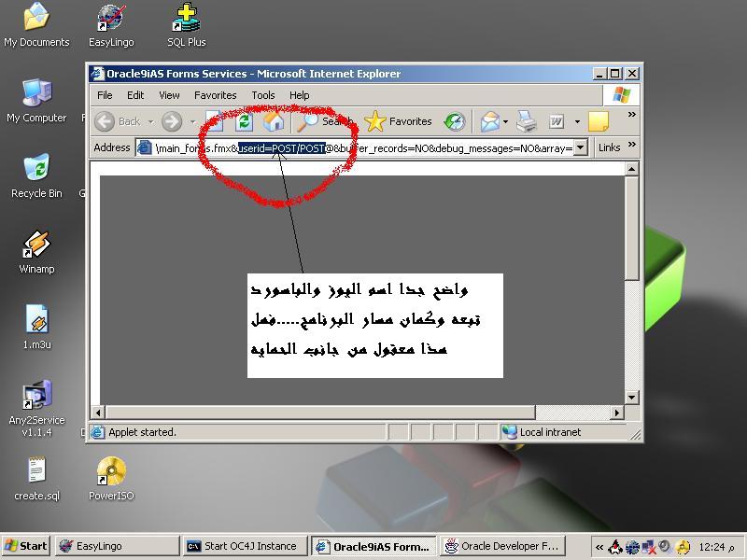Click the History toolbar icon
Screen dimensions: 747x560
click(x=455, y=121)
